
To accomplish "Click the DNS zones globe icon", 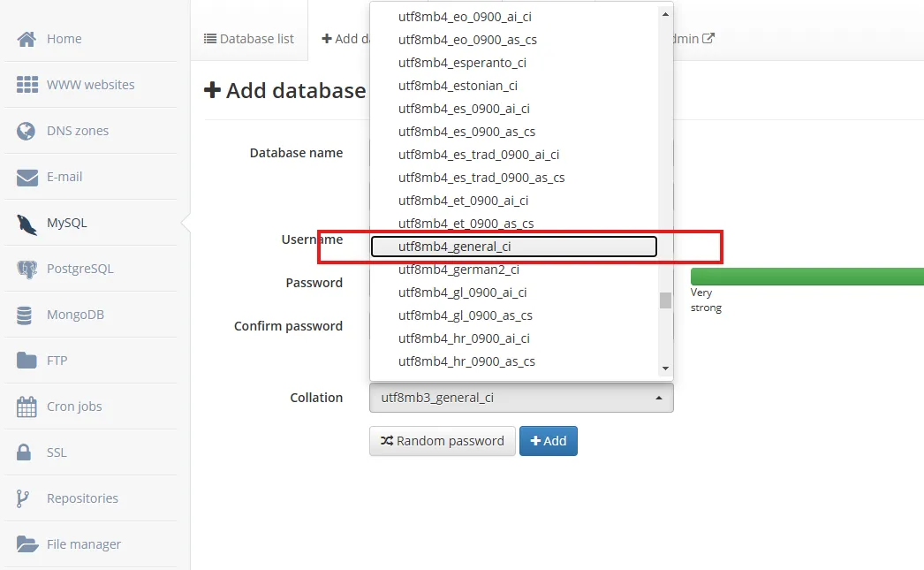I will click(27, 131).
